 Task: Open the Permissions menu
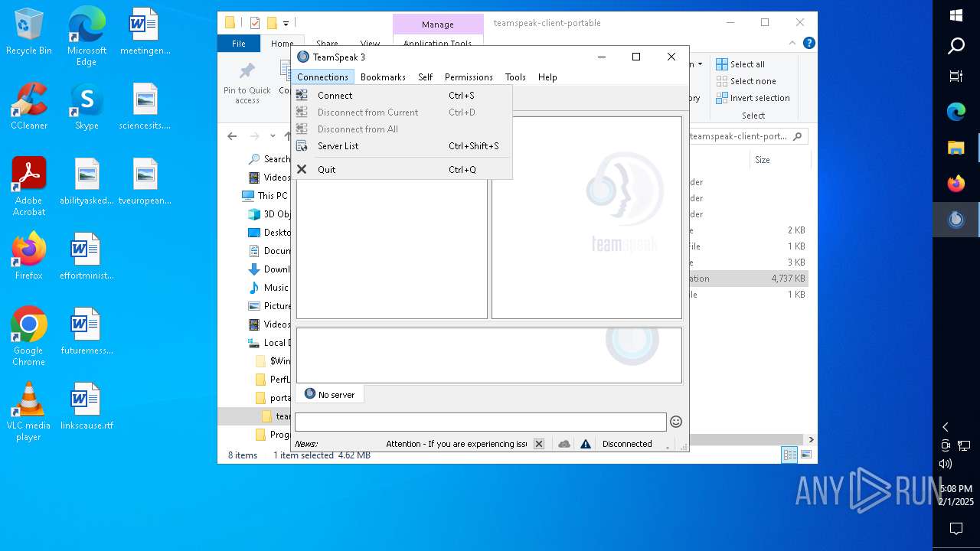(469, 77)
